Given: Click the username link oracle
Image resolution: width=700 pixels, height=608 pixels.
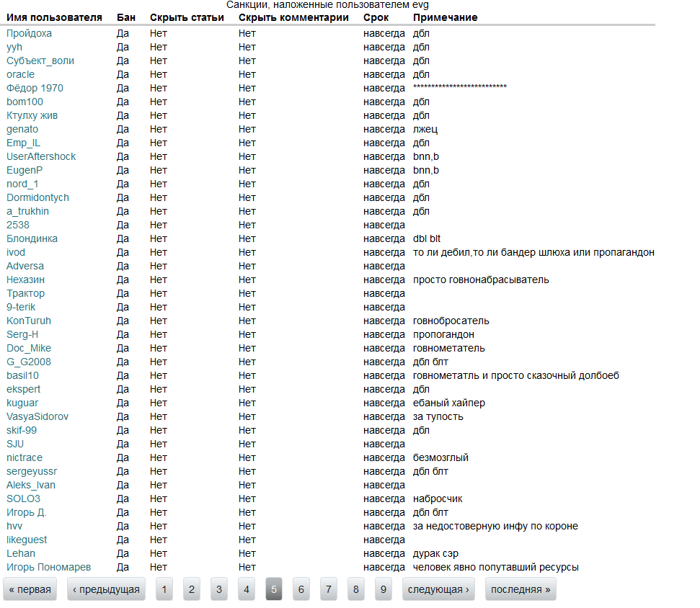Looking at the screenshot, I should tap(20, 74).
